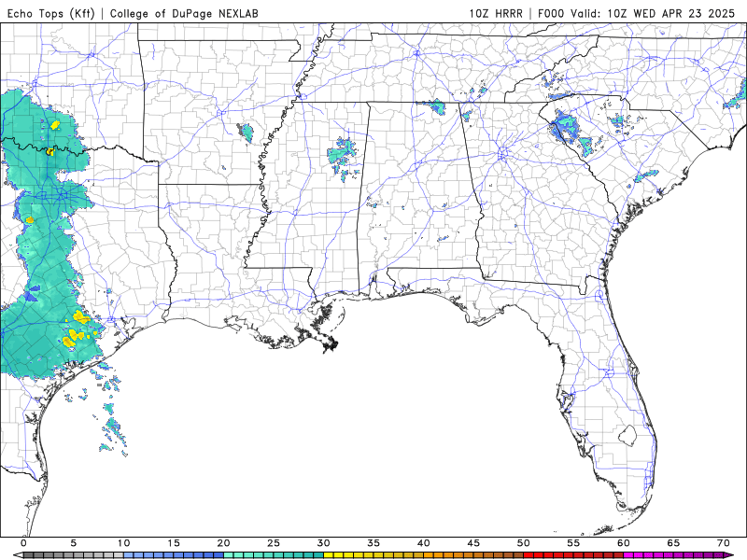The height and width of the screenshot is (560, 747).
Task: Click the colorbar label "50"
Action: [524, 543]
